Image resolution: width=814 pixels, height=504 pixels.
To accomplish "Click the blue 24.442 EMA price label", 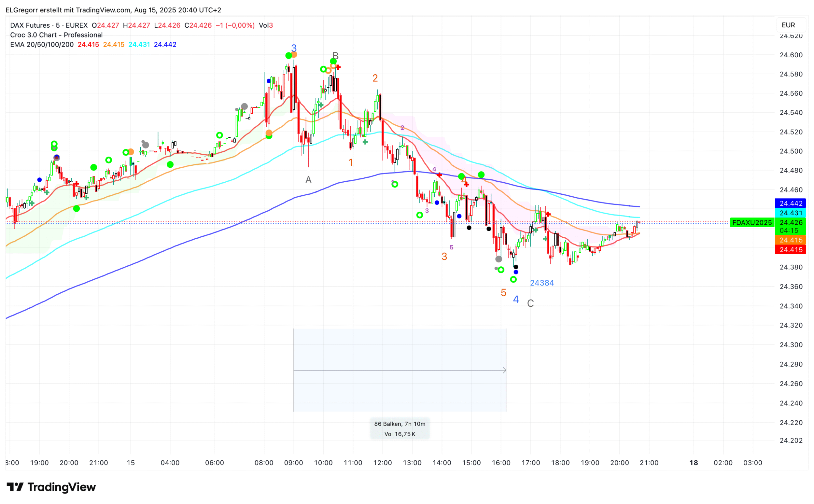I will click(x=791, y=203).
